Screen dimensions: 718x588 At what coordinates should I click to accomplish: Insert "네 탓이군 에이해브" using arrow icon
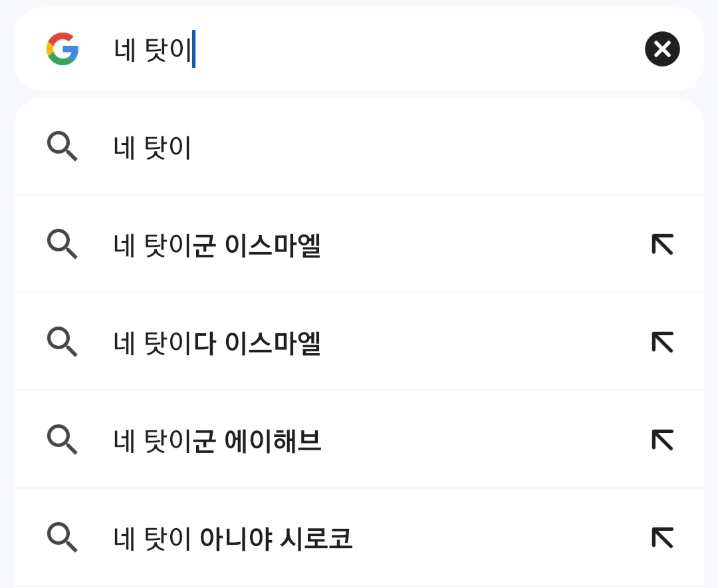click(662, 440)
